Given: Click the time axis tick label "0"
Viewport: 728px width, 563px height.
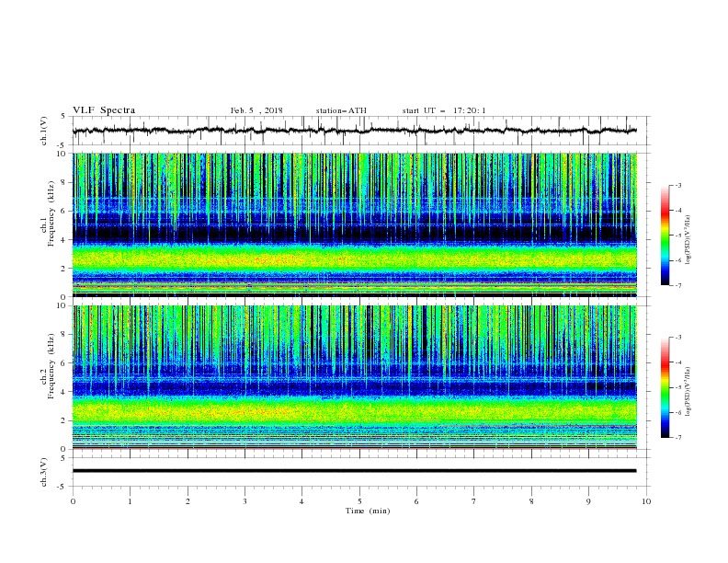Looking at the screenshot, I should coord(73,501).
